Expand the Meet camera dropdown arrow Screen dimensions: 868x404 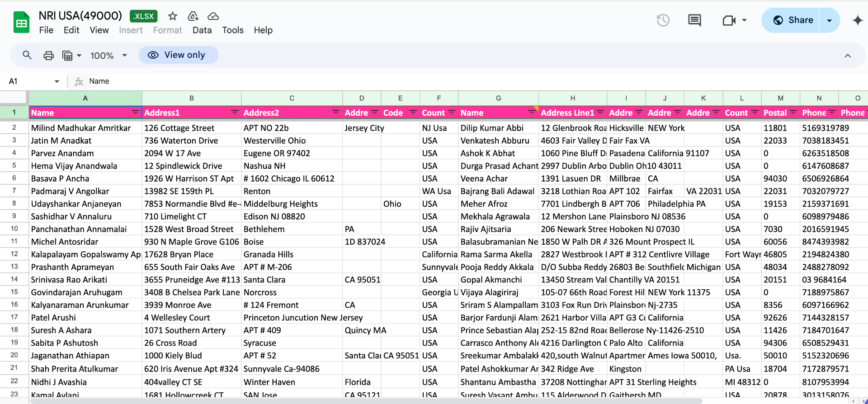[x=744, y=20]
